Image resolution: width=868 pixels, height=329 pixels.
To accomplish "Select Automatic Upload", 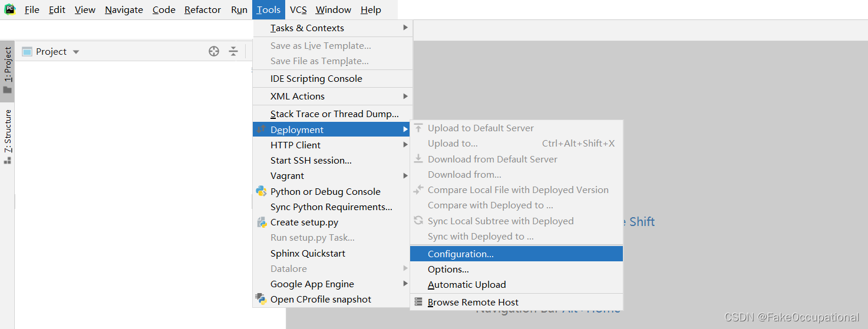I will point(516,284).
